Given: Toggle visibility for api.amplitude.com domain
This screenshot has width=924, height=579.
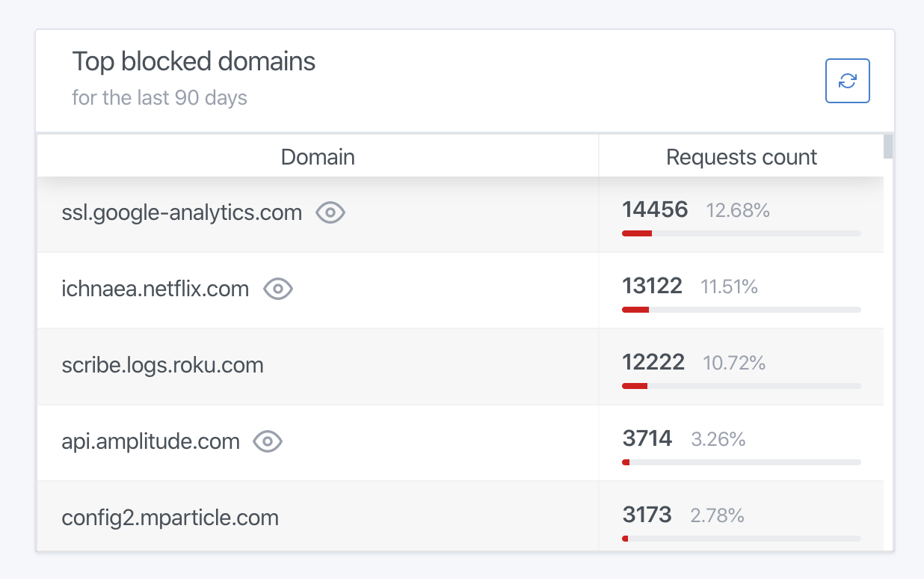Looking at the screenshot, I should pos(268,441).
